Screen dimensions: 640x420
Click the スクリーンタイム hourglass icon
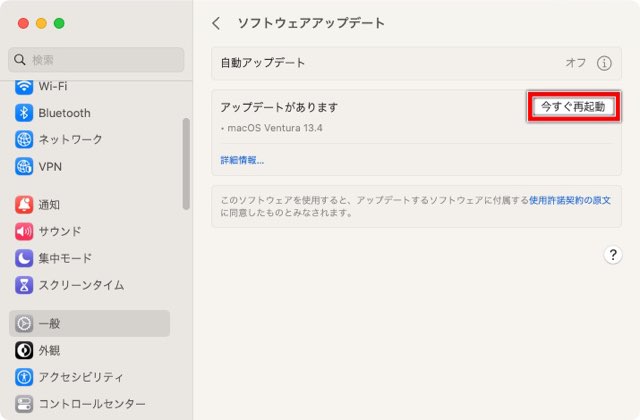24,285
